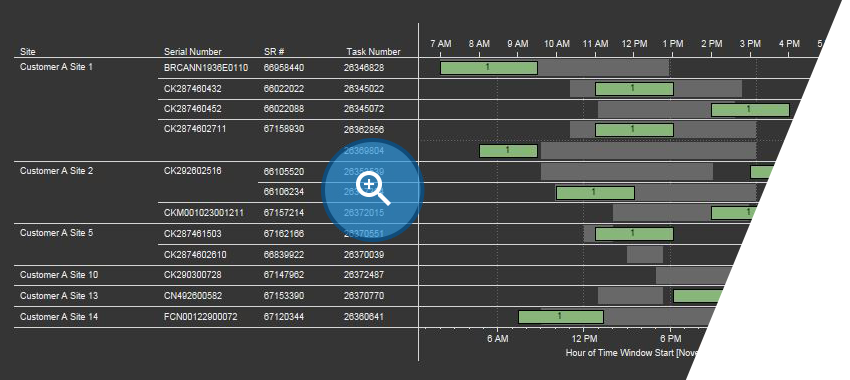Click serial number CK287460452
Image resolution: width=850 pixels, height=380 pixels.
(192, 109)
